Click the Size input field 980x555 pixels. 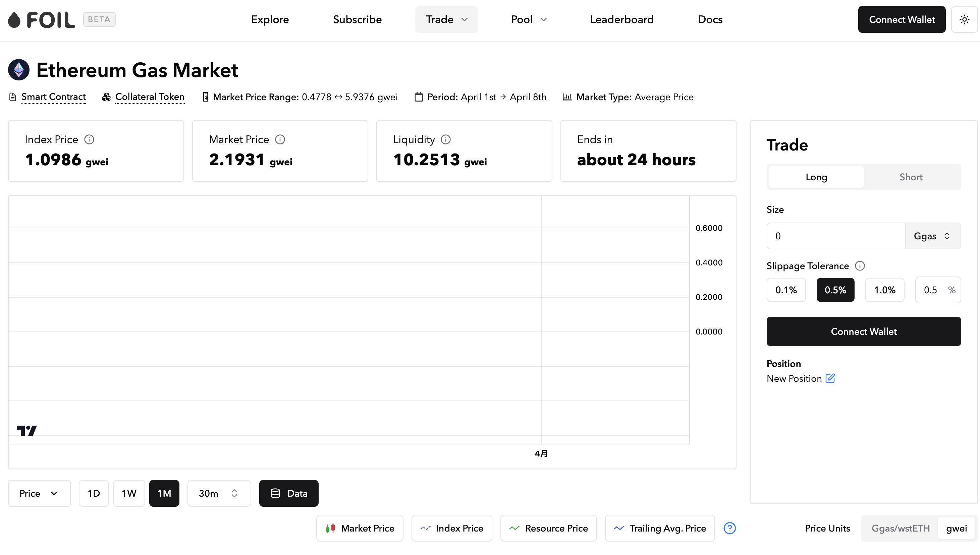835,236
